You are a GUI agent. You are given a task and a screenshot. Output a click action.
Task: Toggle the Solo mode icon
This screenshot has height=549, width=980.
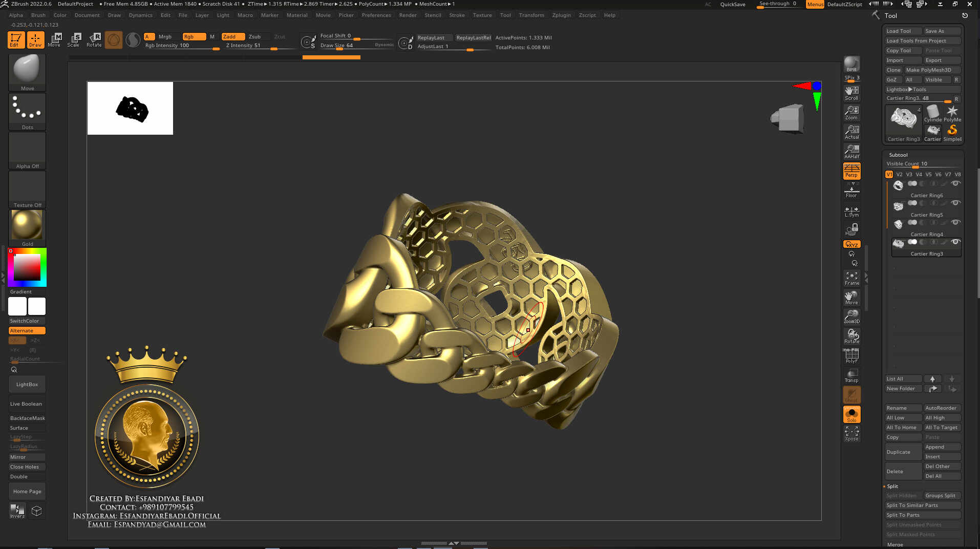coord(851,414)
